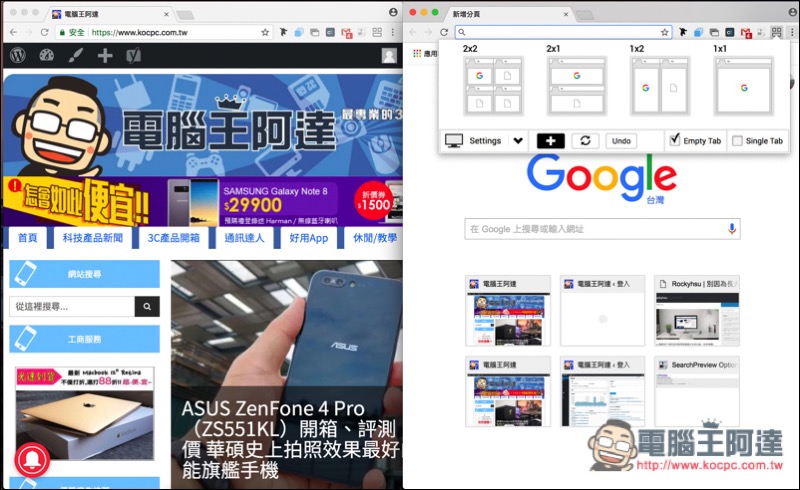The height and width of the screenshot is (490, 800).
Task: Click the WordPress user avatar icon
Action: tap(389, 55)
